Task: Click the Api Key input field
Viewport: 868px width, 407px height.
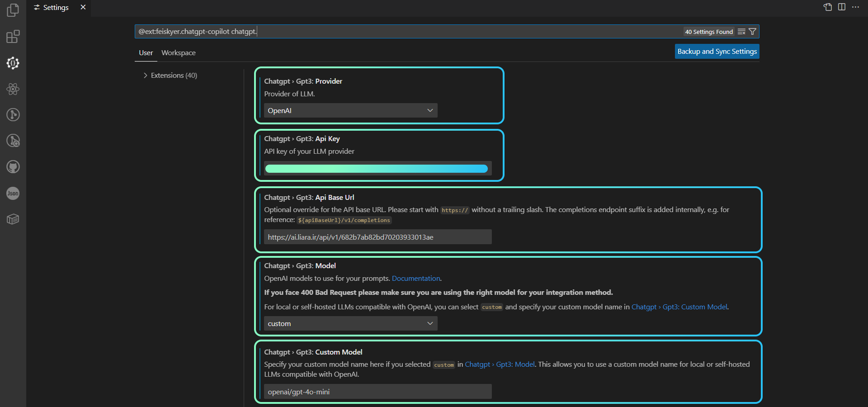Action: 378,169
